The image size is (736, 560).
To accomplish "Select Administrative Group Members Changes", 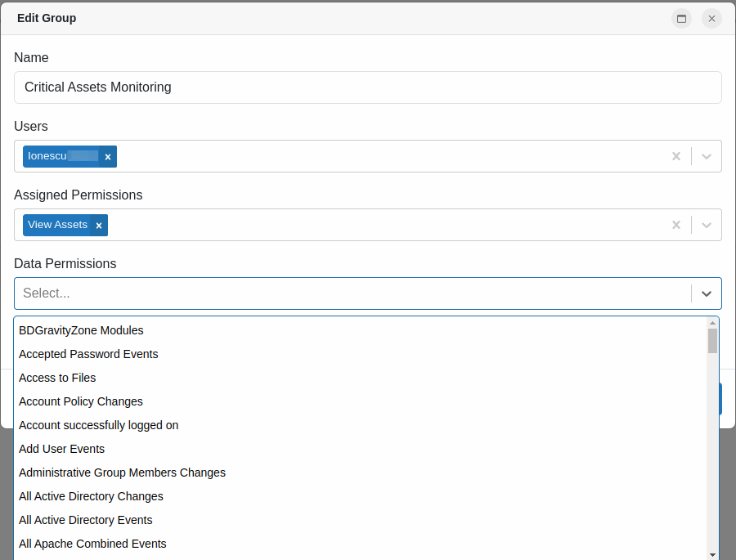I will click(122, 473).
